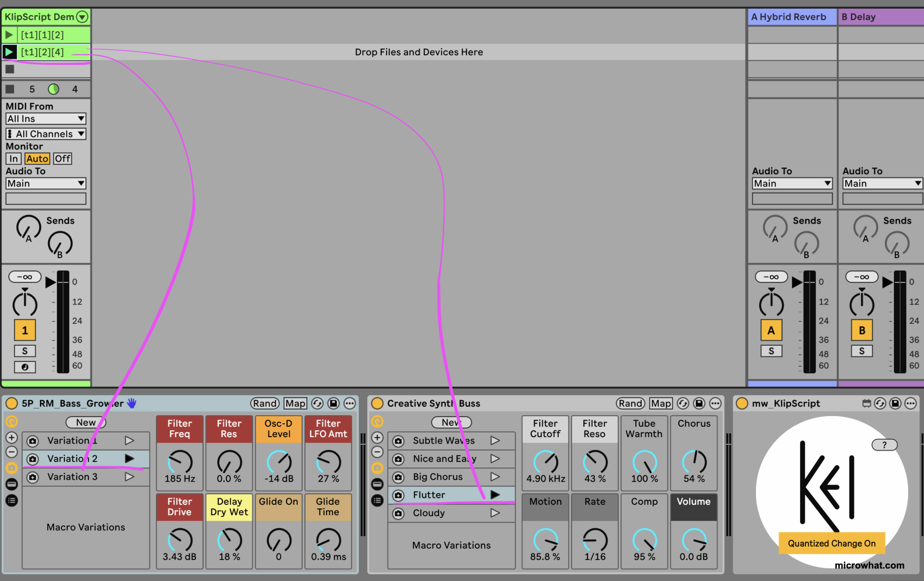The height and width of the screenshot is (581, 924).
Task: Toggle Creative Synth Buss device on/off
Action: (377, 403)
